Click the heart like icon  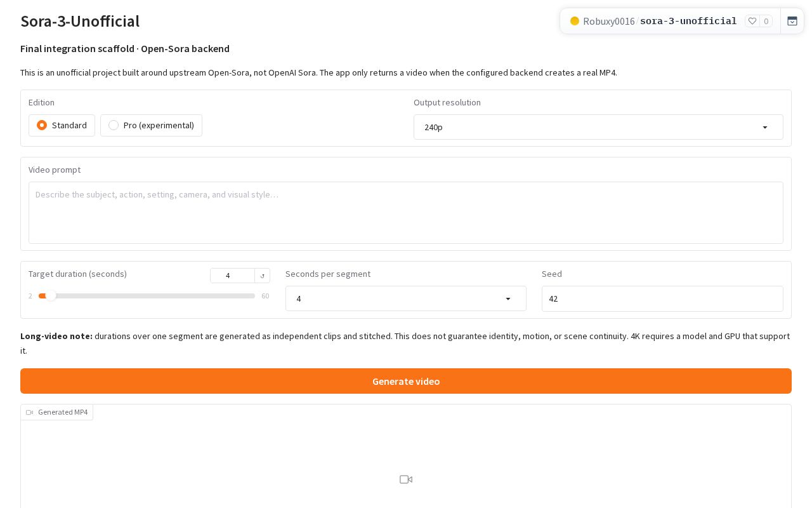point(752,21)
